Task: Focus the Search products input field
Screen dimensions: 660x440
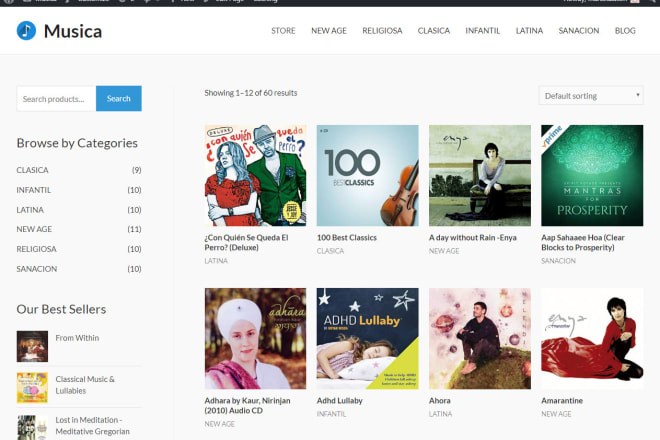Action: (56, 99)
